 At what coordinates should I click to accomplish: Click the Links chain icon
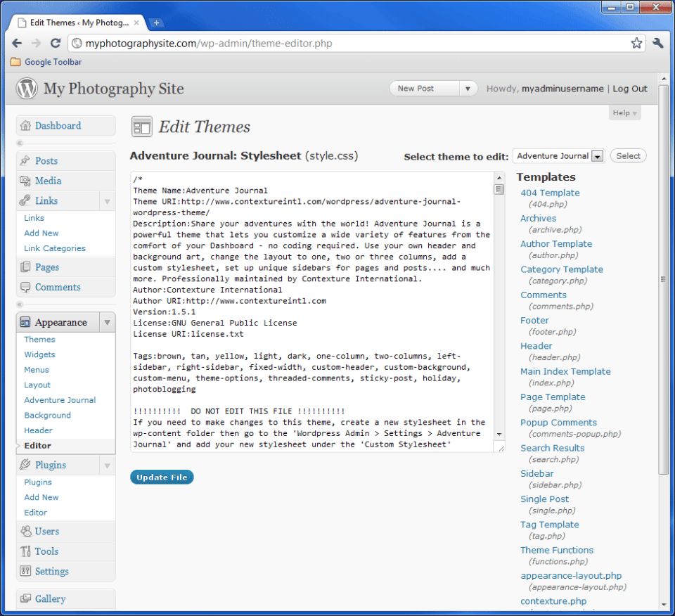(25, 200)
